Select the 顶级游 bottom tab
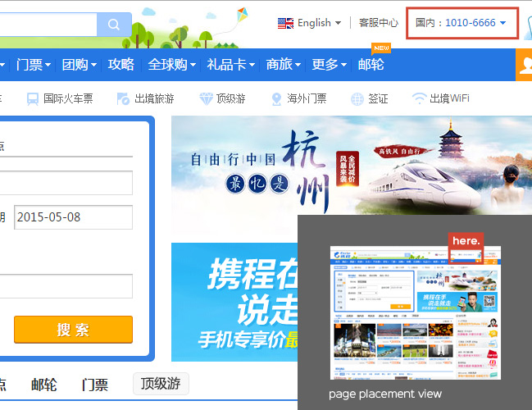Image resolution: width=532 pixels, height=410 pixels. click(161, 384)
